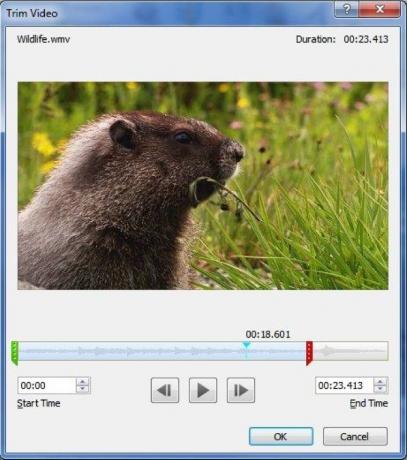Open the Help question mark button
Viewport: 407px width, 460px height.
[x=346, y=9]
